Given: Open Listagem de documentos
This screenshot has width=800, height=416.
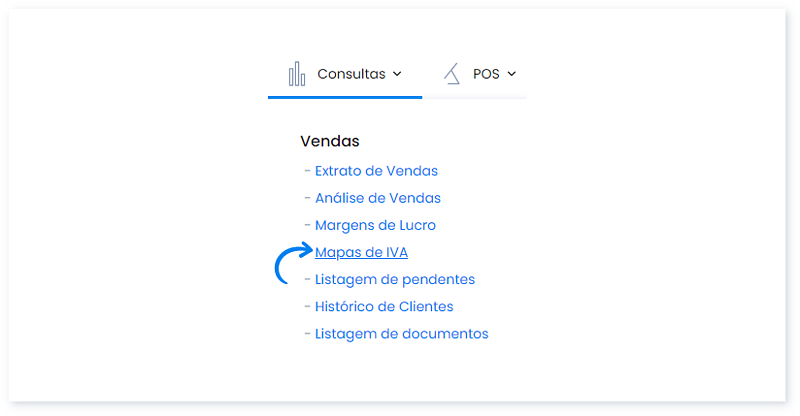Looking at the screenshot, I should point(401,333).
